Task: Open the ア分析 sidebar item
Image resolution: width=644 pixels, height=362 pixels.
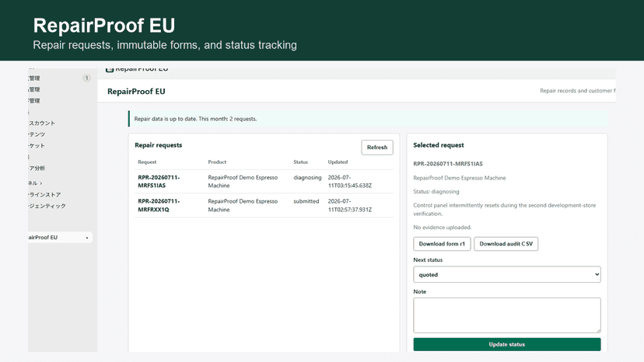Action: click(x=37, y=169)
